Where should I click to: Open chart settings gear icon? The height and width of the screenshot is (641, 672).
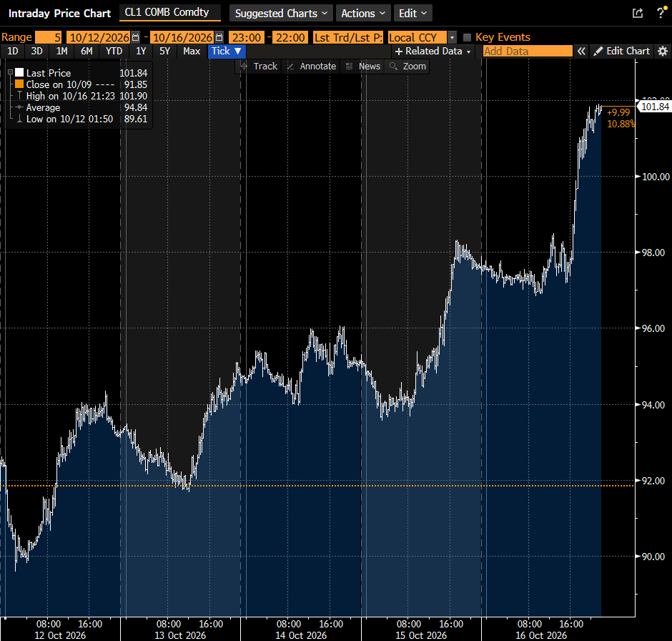tap(663, 52)
